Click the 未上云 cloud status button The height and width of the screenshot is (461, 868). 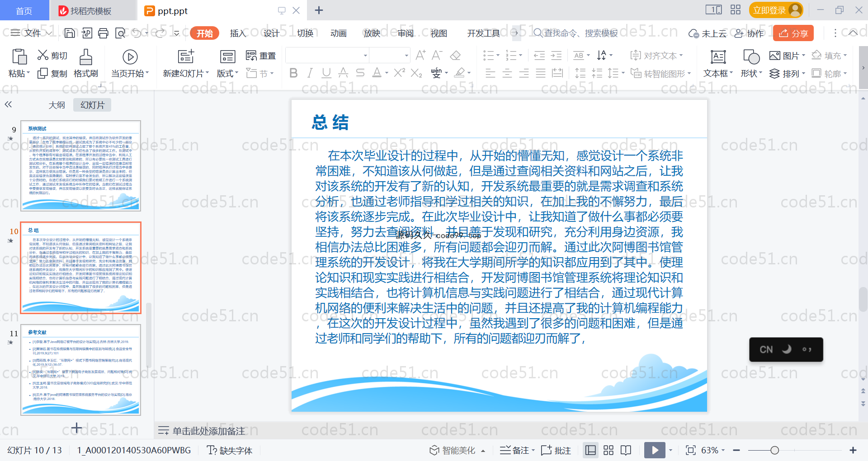coord(708,33)
